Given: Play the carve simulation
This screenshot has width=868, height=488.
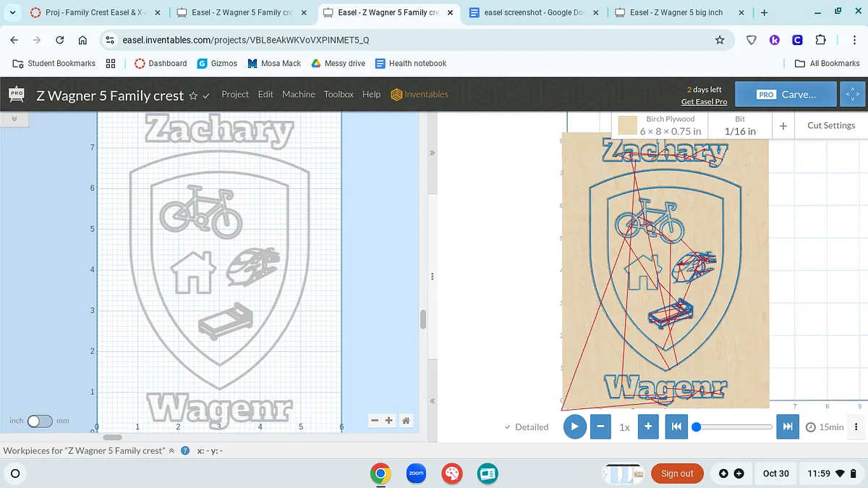Looking at the screenshot, I should coord(574,426).
